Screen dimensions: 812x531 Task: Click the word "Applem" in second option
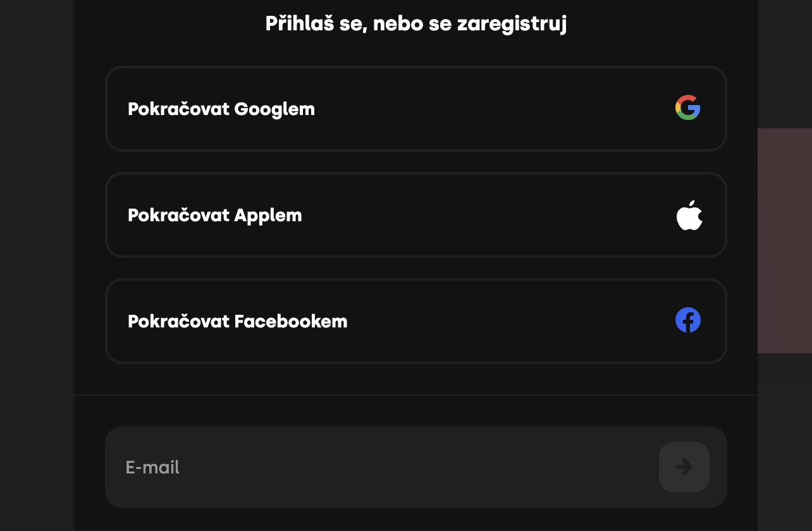(x=268, y=215)
